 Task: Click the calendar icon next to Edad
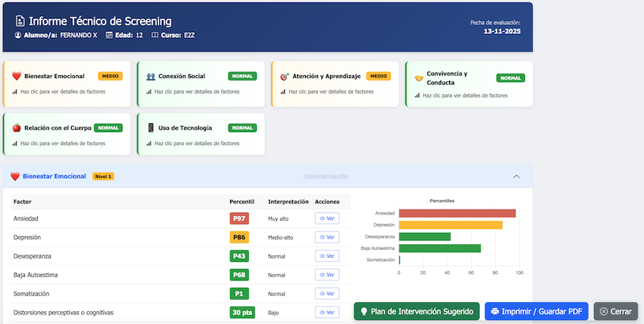tap(109, 35)
